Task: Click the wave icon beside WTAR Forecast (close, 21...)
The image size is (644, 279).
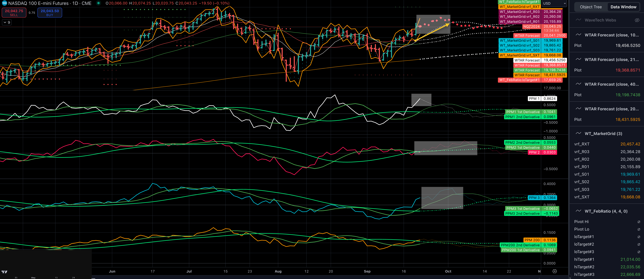Action: pos(578,59)
